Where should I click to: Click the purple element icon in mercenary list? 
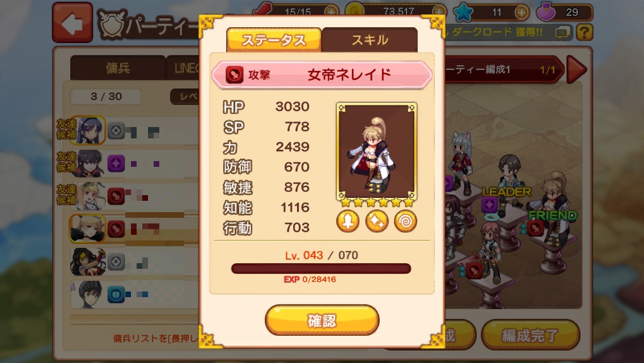coord(116,163)
